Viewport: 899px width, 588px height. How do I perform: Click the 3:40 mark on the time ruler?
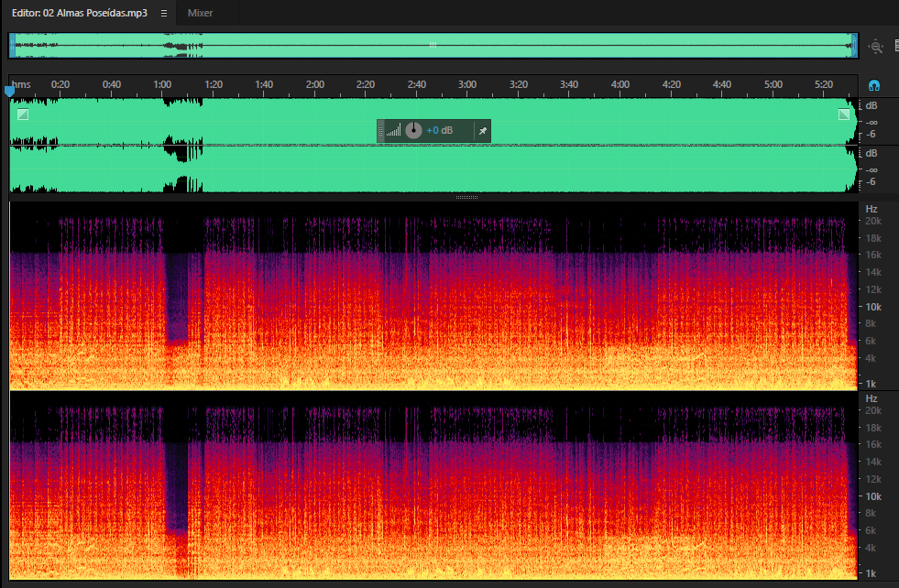coord(569,84)
